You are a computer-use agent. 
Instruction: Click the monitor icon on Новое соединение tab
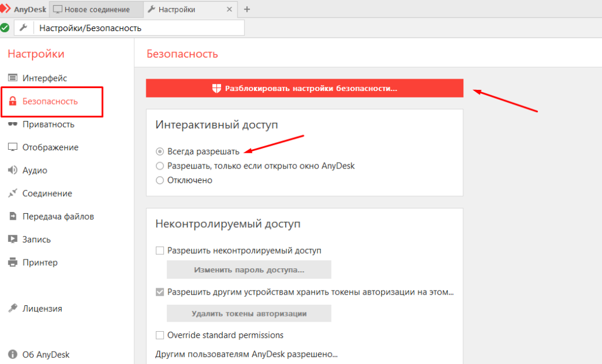click(57, 9)
